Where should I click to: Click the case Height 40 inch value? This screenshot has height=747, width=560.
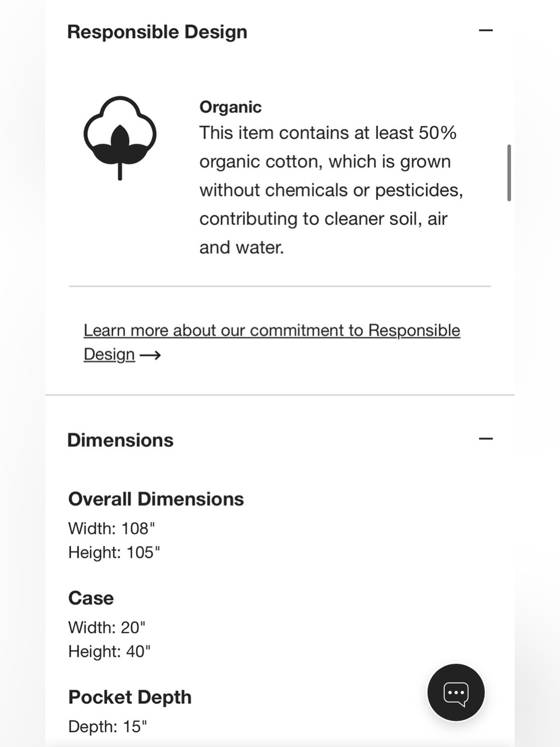point(110,652)
